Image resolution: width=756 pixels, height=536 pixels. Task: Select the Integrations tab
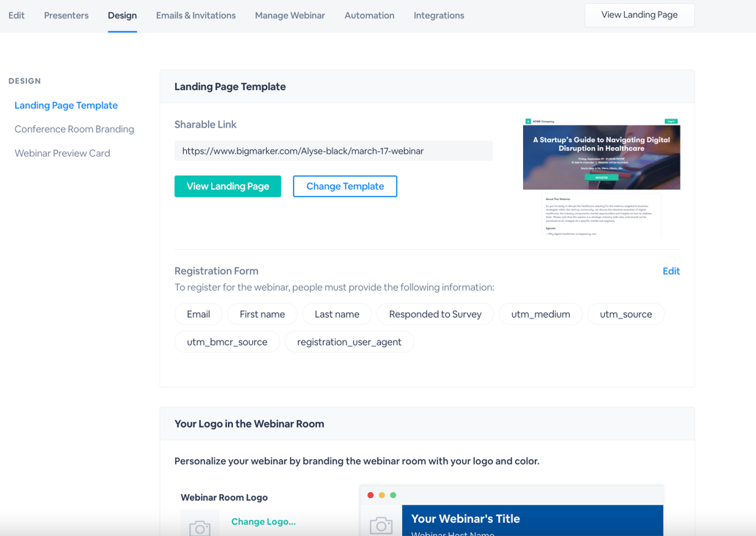point(438,15)
